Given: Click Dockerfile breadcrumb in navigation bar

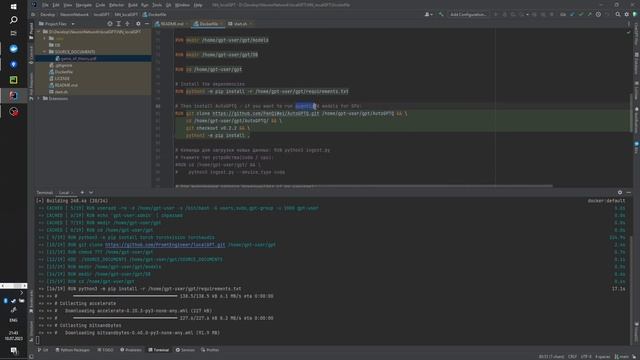Looking at the screenshot, I should 154,15.
